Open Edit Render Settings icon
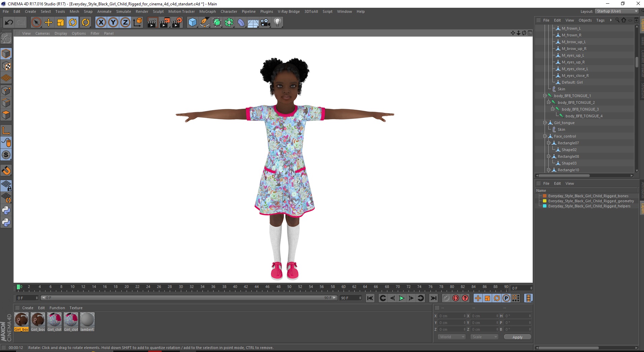The width and height of the screenshot is (644, 352). [x=177, y=23]
